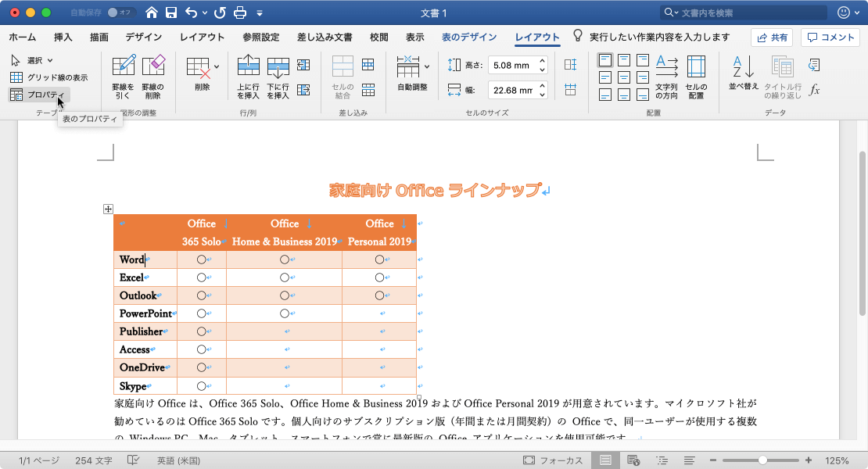Screen dimensions: 868x469
Task: Click the Share (共有) button
Action: coord(772,37)
